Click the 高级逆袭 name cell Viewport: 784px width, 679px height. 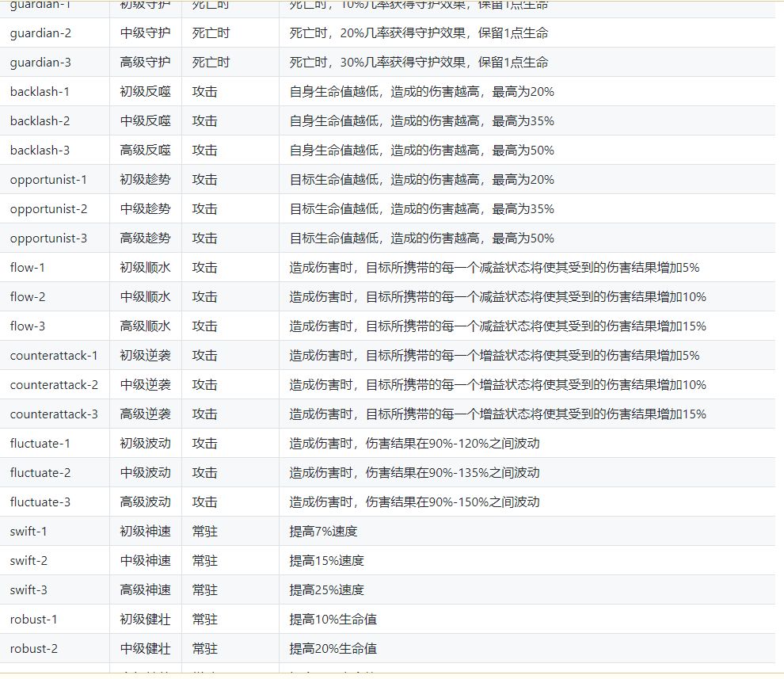(x=146, y=414)
